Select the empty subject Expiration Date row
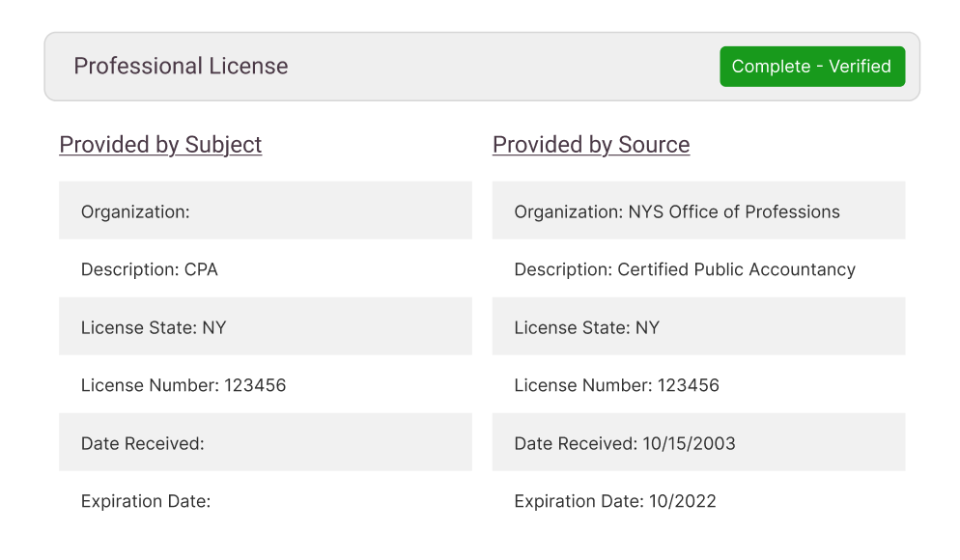960x560 pixels. 265,500
